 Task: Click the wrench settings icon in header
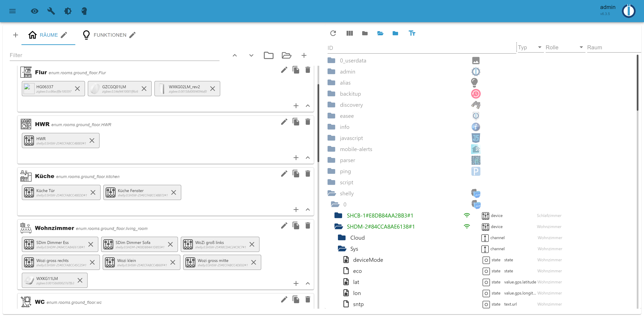click(x=51, y=11)
